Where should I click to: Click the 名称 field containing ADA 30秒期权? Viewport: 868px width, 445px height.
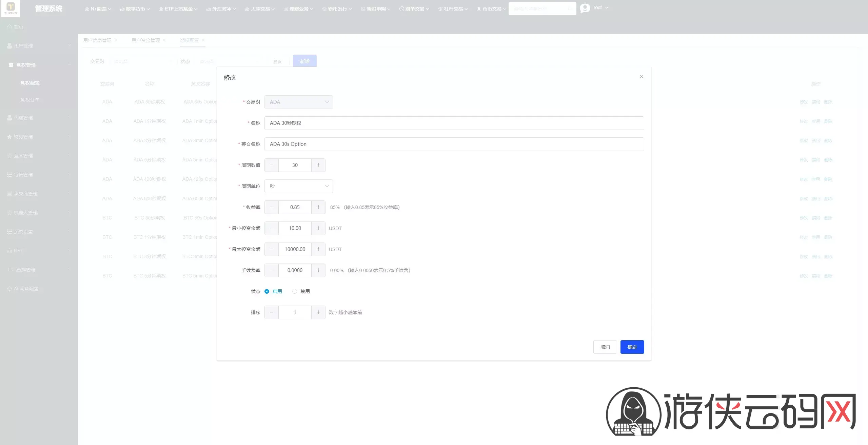click(454, 123)
